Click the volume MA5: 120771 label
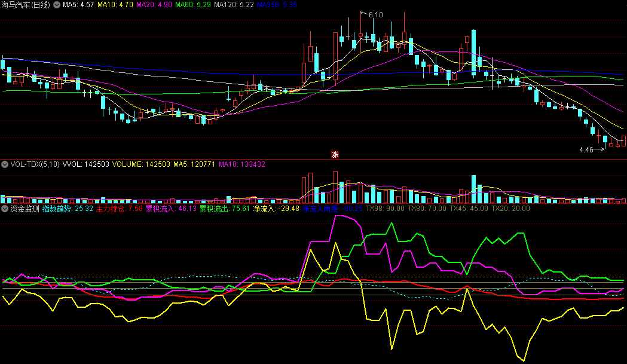The width and height of the screenshot is (627, 364). (194, 164)
